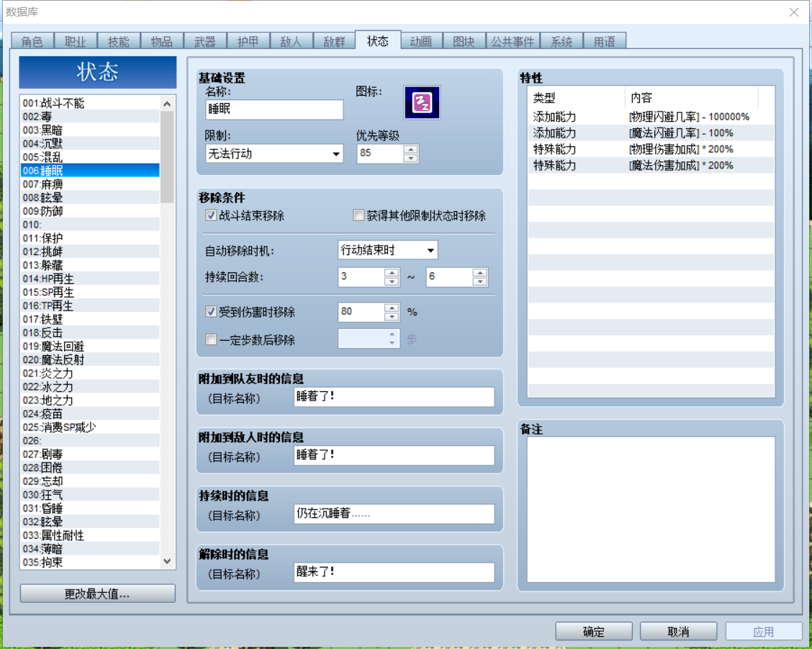Switch to the 职业 tab
Screen dimensions: 812x649
pyautogui.click(x=75, y=41)
